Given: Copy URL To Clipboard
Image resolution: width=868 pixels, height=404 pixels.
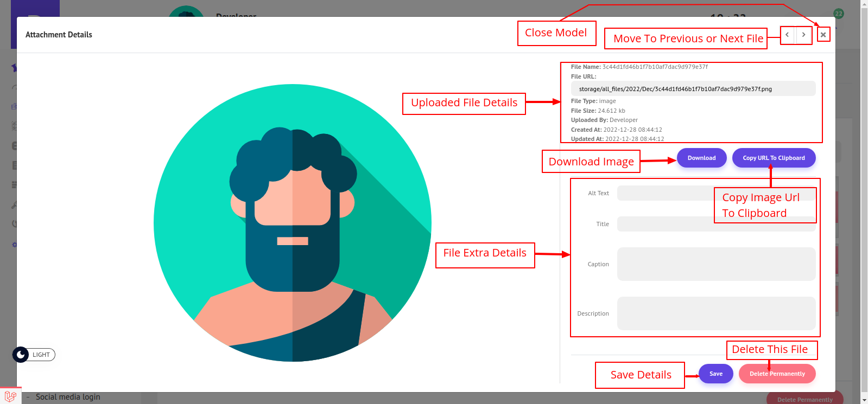Looking at the screenshot, I should pyautogui.click(x=774, y=158).
